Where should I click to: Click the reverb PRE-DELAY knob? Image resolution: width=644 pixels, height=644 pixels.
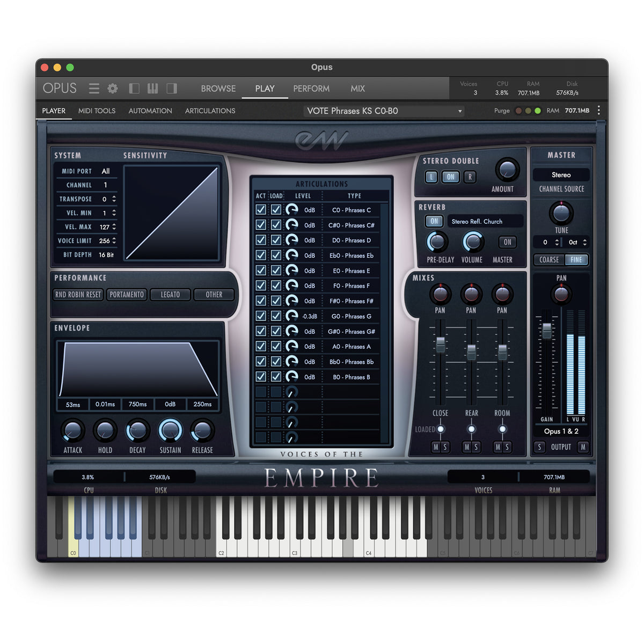coord(437,242)
